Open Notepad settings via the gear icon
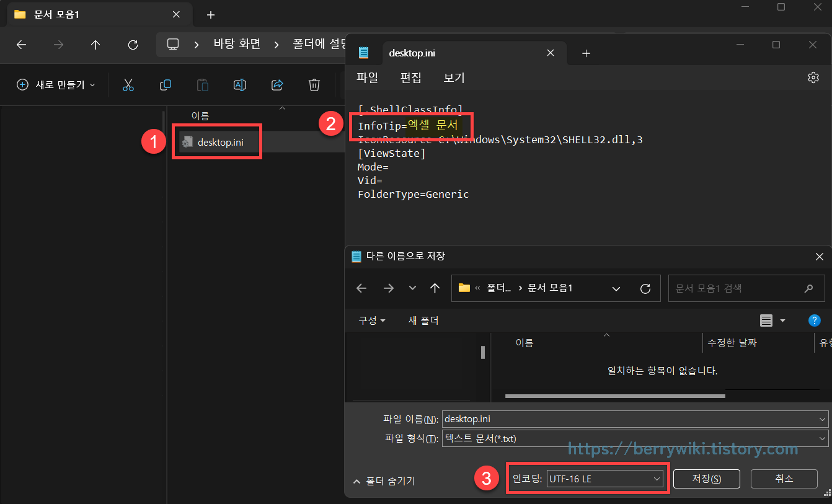 point(813,77)
